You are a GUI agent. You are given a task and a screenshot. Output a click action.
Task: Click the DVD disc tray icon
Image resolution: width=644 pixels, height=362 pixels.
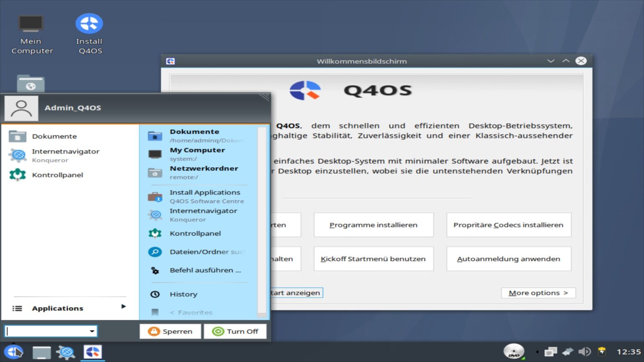514,352
